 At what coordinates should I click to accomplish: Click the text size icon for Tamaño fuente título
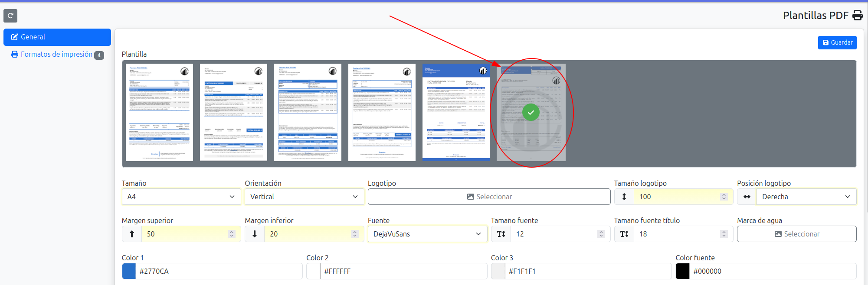[x=624, y=234]
